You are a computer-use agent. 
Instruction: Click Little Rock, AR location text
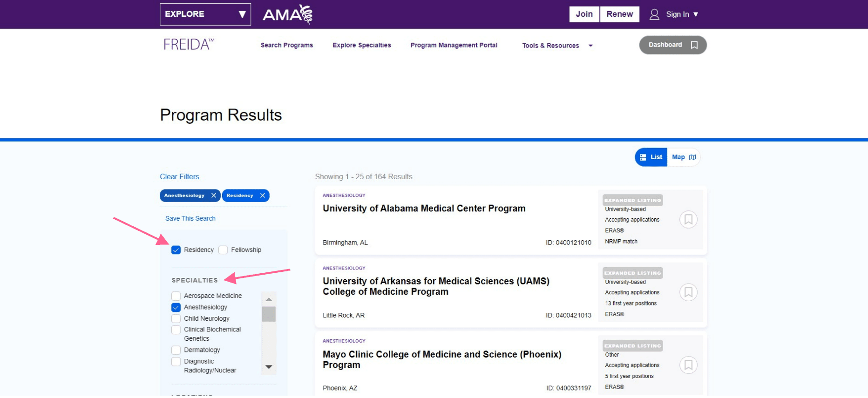pos(344,316)
